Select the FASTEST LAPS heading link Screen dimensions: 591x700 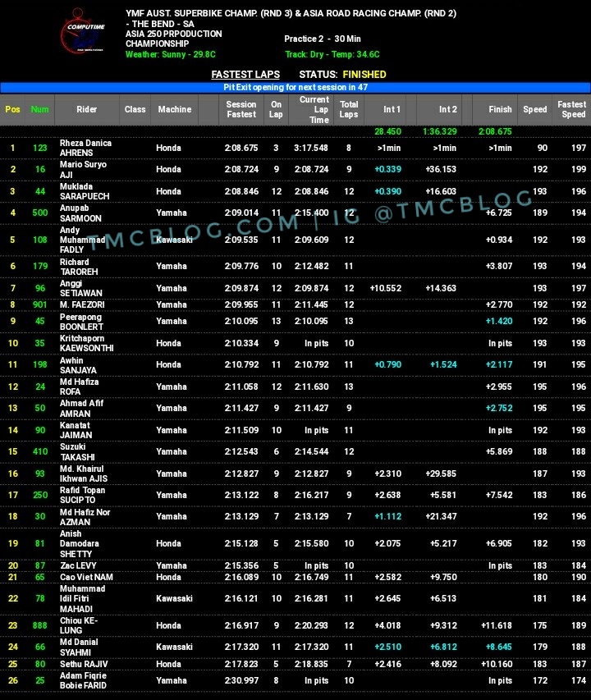[245, 75]
